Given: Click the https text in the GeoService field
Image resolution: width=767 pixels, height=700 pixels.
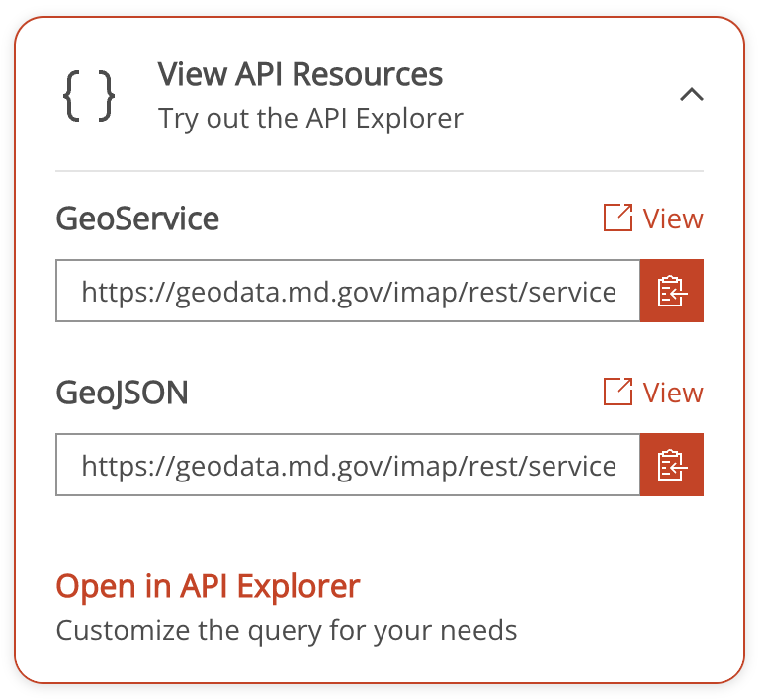Looking at the screenshot, I should point(113,292).
